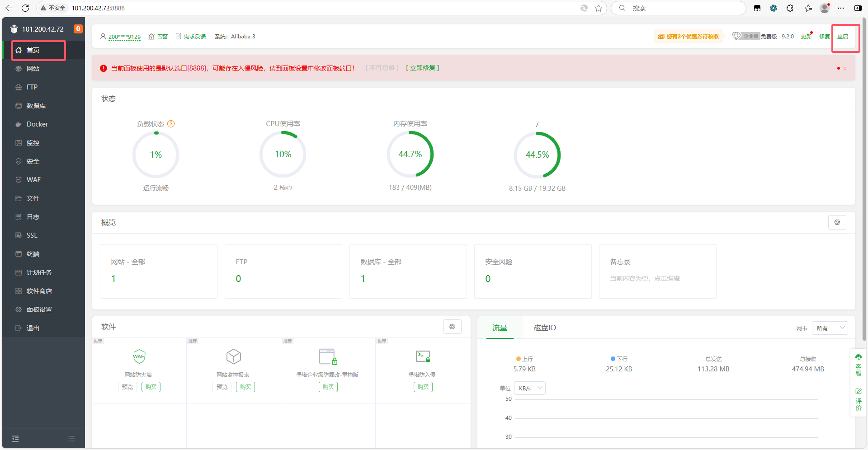Click the 立即修复 fix link
868x450 pixels.
(423, 68)
